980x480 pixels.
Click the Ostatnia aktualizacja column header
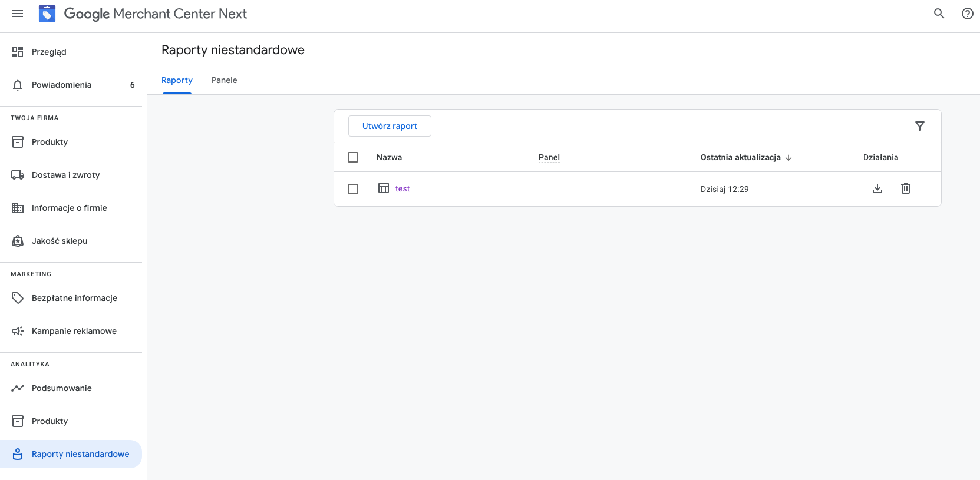click(741, 157)
